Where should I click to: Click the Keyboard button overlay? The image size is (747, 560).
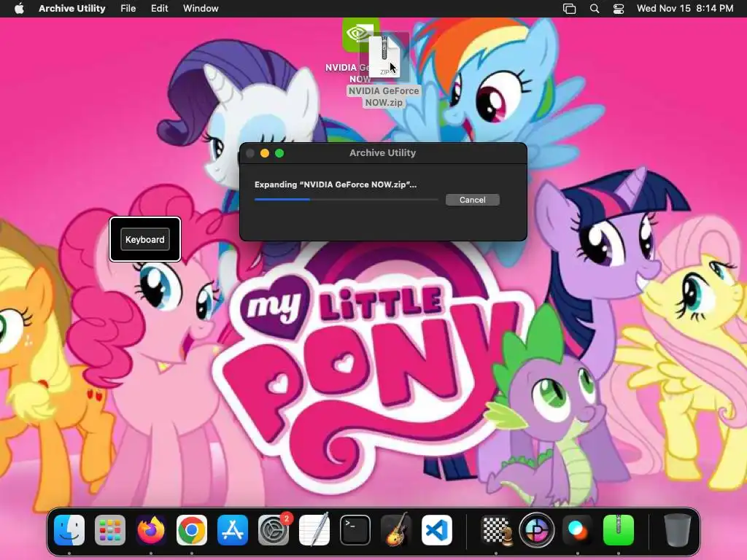pos(145,239)
